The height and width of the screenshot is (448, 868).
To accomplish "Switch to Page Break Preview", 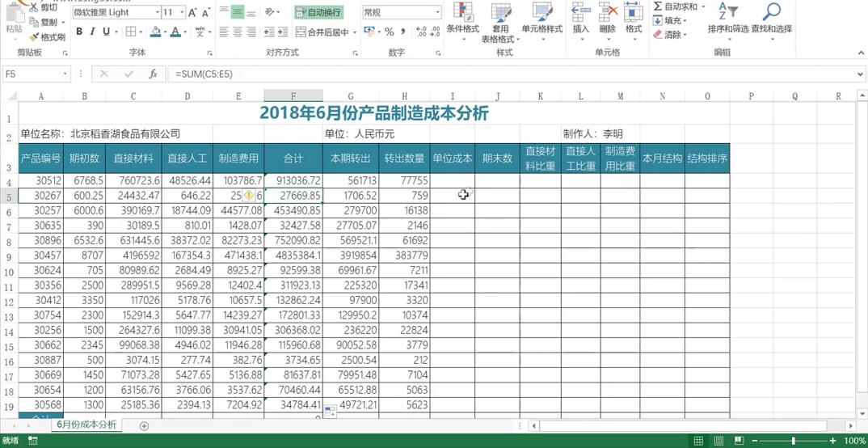I will point(739,441).
